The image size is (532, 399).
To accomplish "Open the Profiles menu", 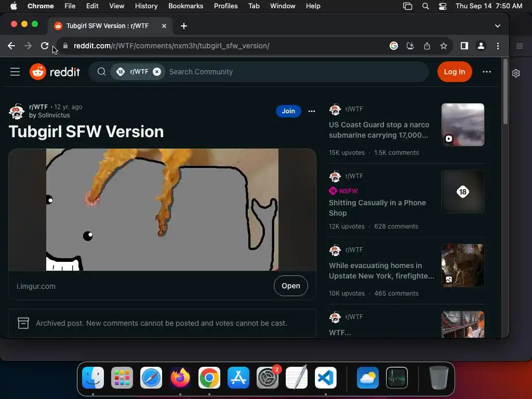I will click(x=225, y=6).
